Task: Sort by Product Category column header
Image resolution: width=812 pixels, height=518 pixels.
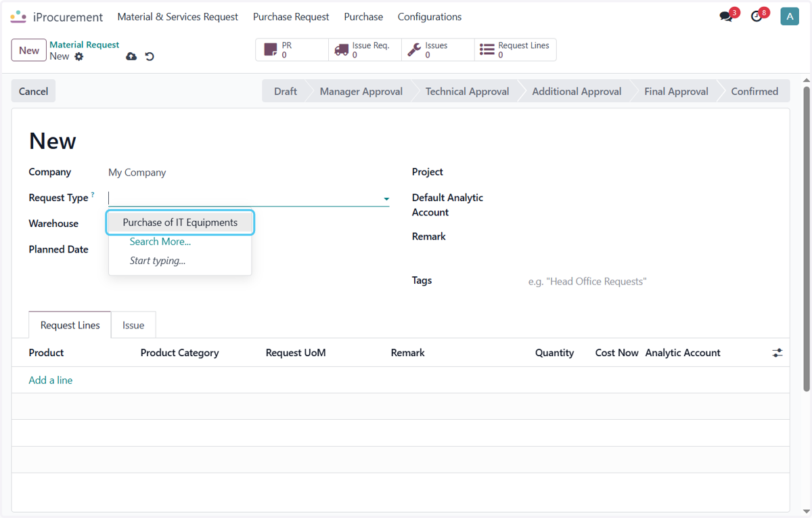Action: pos(179,353)
